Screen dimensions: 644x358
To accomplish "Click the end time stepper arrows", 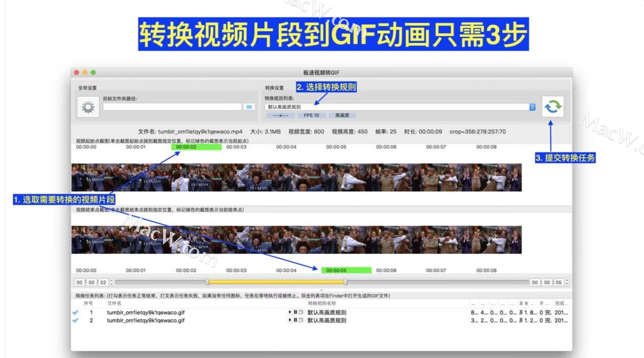I will coord(567,282).
